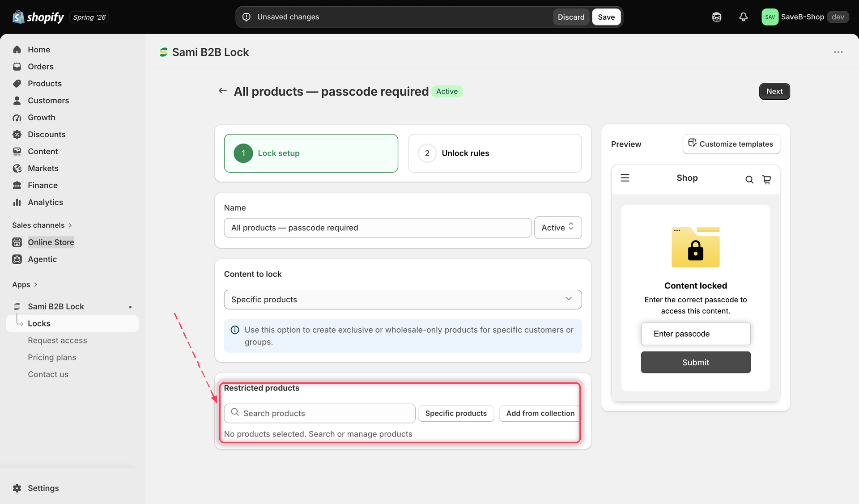Click Add from collection

pos(540,414)
